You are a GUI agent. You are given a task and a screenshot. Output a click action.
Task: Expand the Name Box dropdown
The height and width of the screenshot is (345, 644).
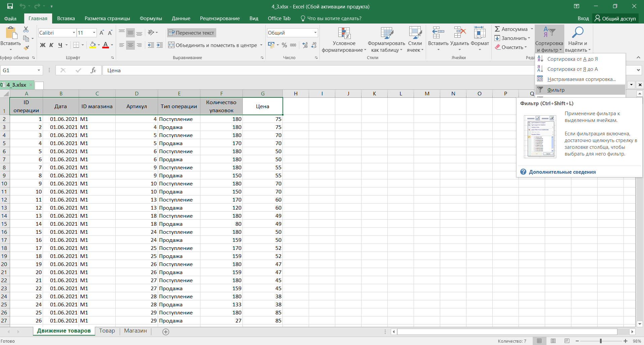point(39,70)
